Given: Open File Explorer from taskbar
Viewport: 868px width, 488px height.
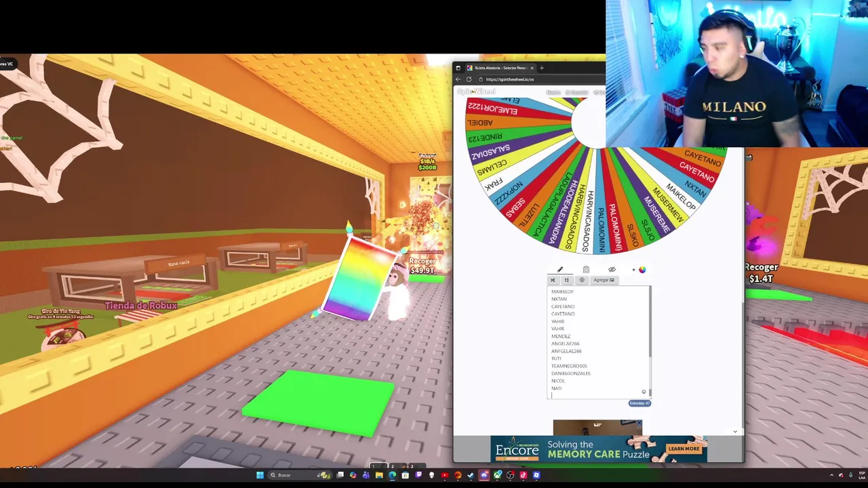Looking at the screenshot, I should (379, 475).
